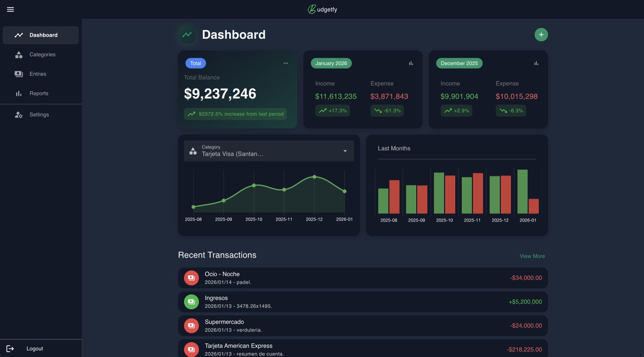Screen dimensions: 644x357
Task: Go to Entries in the sidebar
Action: click(x=37, y=74)
